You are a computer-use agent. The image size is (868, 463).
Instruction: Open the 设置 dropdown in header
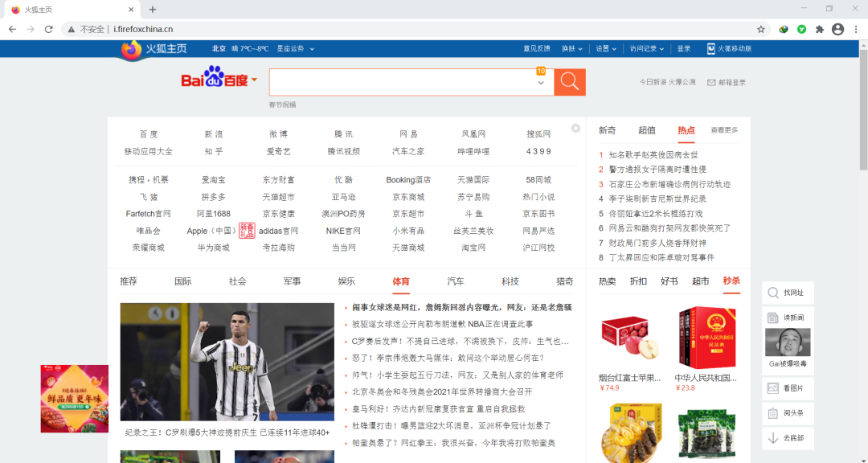point(606,49)
